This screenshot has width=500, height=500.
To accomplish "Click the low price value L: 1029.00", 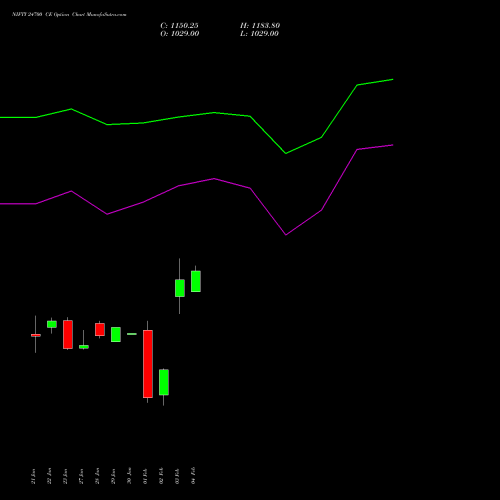I will click(259, 34).
